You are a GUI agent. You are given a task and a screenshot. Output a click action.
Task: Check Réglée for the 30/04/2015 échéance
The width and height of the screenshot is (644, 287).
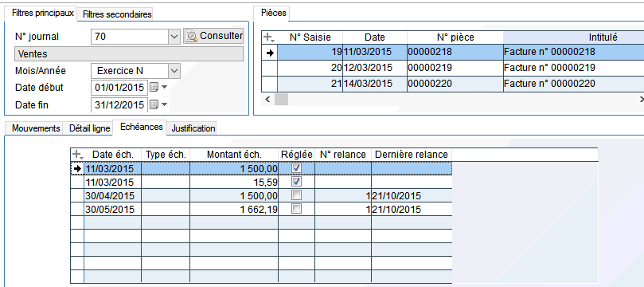(296, 195)
